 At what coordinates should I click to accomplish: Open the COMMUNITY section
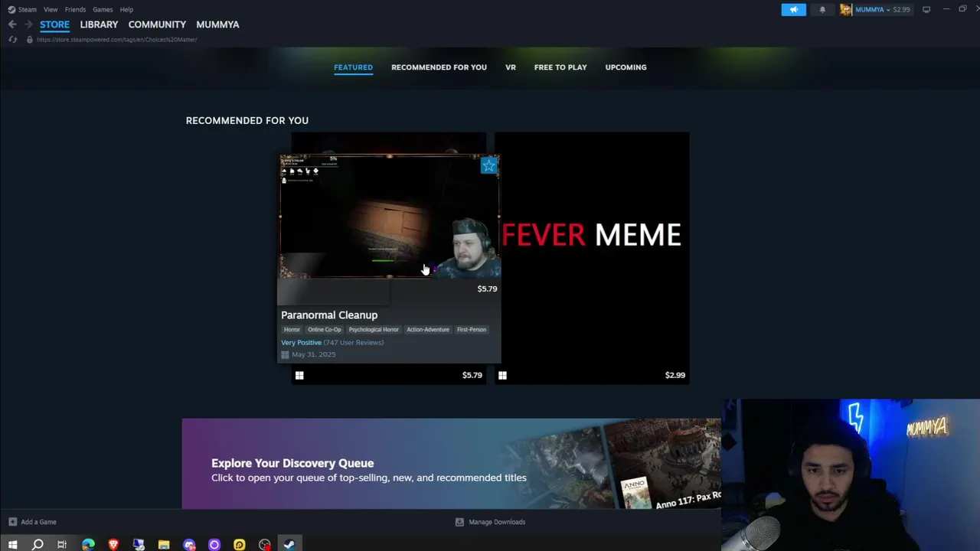[x=157, y=24]
